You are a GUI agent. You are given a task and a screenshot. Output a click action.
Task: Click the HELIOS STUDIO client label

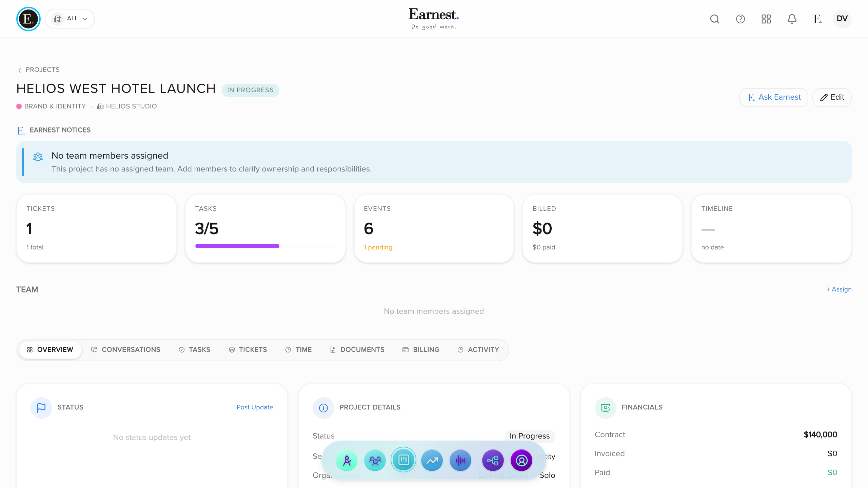point(131,106)
